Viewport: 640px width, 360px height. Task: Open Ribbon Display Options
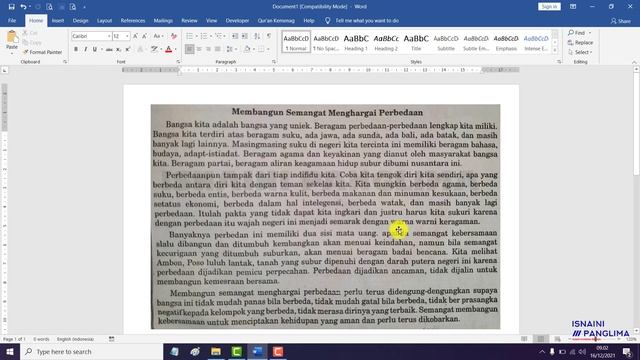[x=573, y=7]
